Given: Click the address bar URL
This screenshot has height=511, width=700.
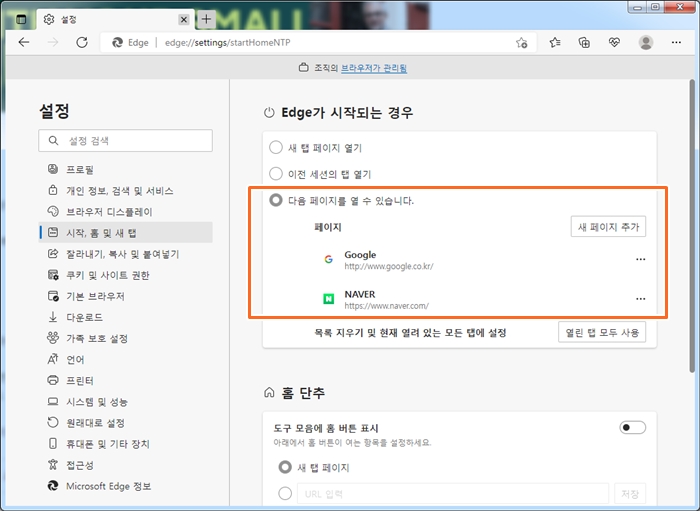Looking at the screenshot, I should coord(227,42).
